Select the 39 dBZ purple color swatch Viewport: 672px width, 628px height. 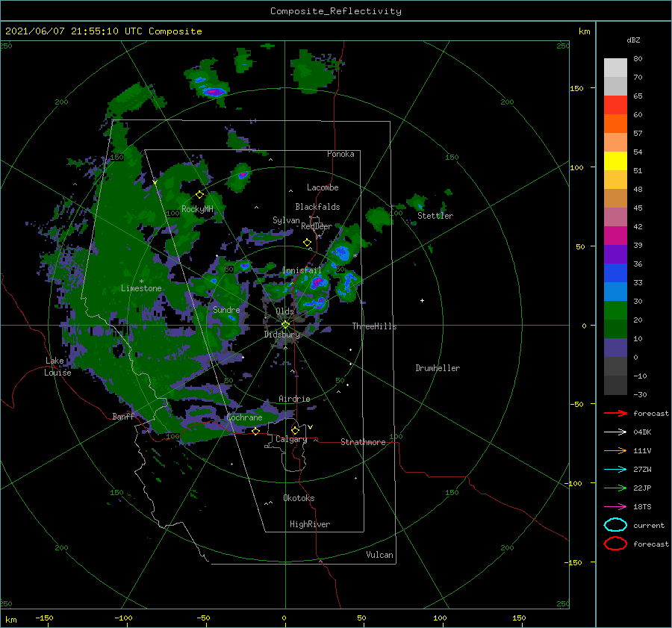pyautogui.click(x=615, y=254)
